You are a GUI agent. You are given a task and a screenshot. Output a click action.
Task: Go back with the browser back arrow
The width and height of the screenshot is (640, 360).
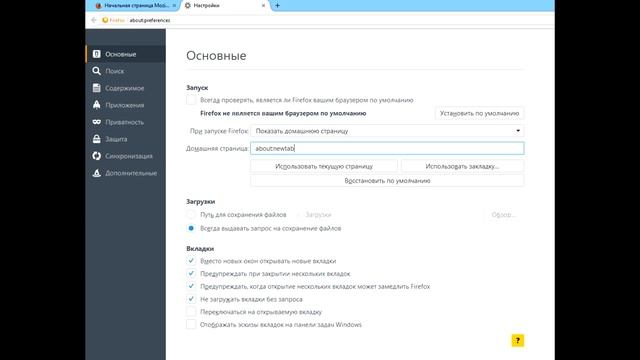click(x=94, y=20)
